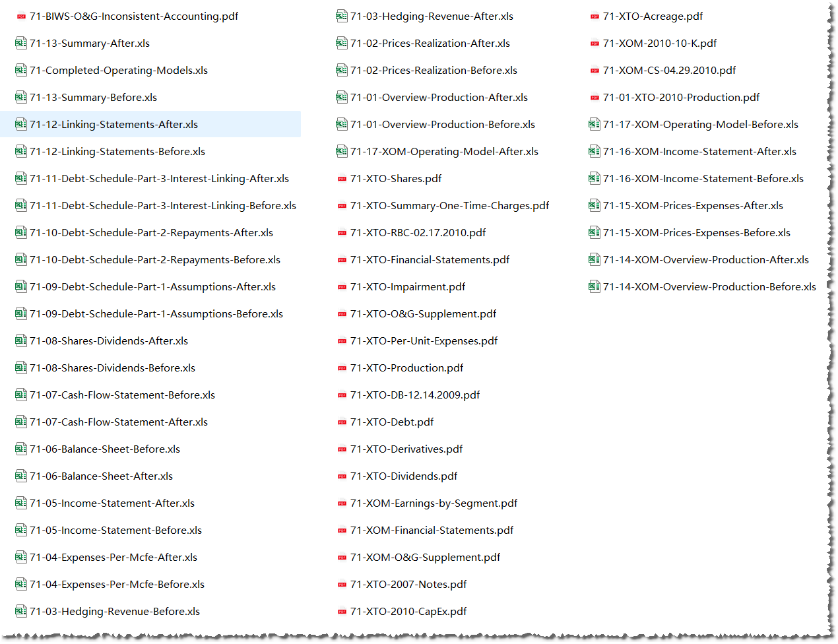
Task: Click the PDF icon for 71-XOM-Earnings-by-Segment.pdf
Action: pyautogui.click(x=342, y=503)
